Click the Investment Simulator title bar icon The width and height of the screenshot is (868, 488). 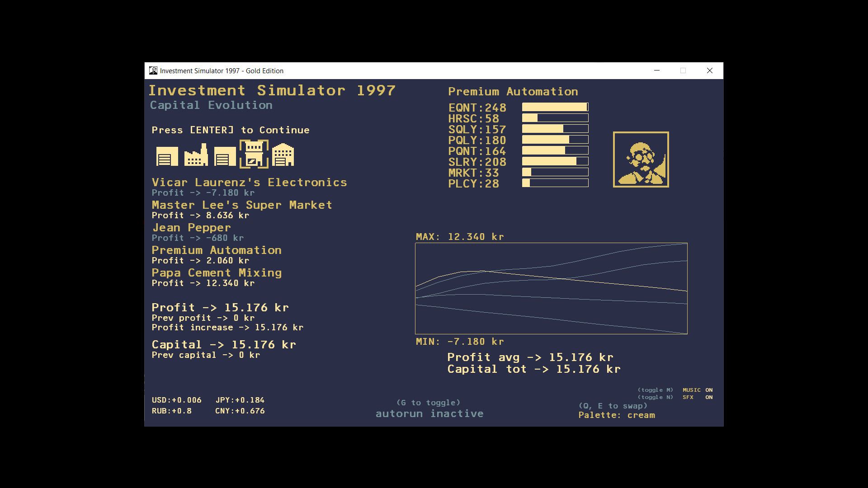[x=153, y=70]
